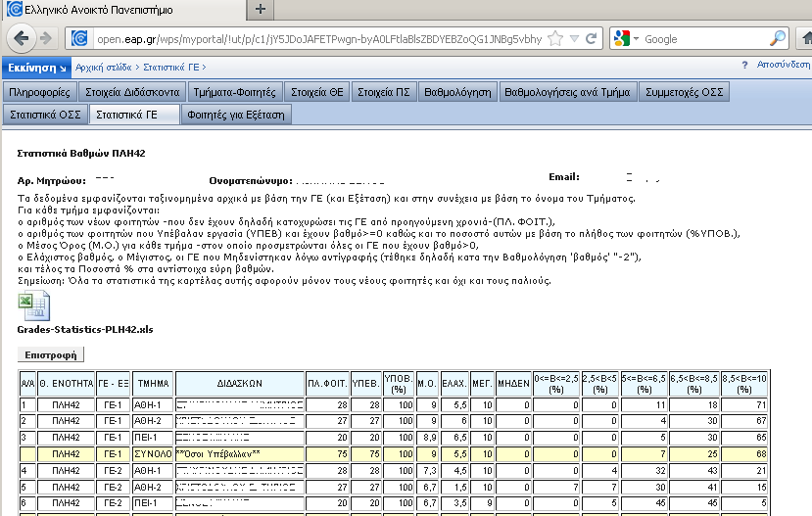Open the Πληροφορίες tab

tap(39, 92)
